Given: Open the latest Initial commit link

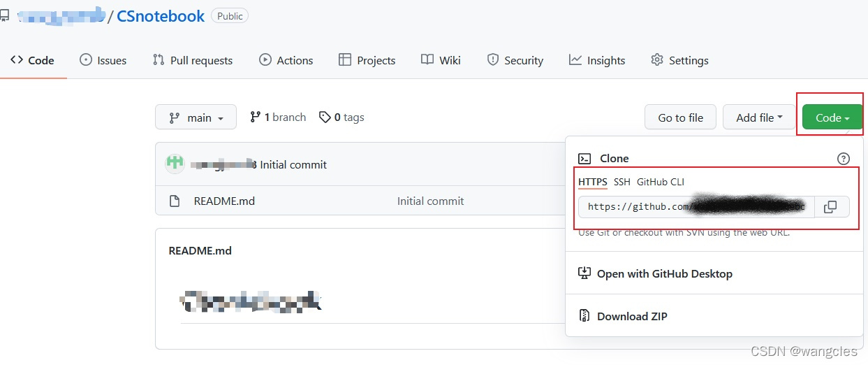Looking at the screenshot, I should [293, 164].
